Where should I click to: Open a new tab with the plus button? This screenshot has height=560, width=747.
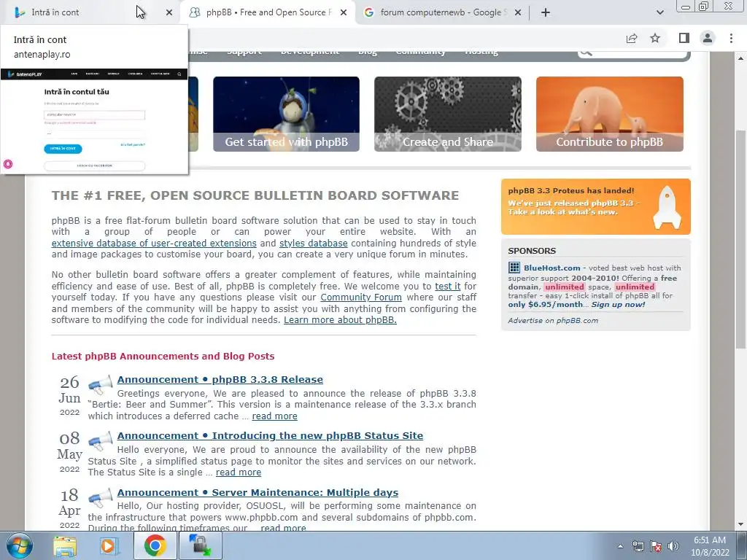point(546,13)
